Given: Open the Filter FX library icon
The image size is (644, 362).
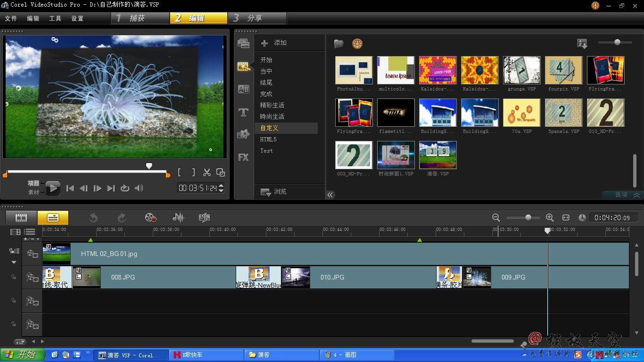Looking at the screenshot, I should tap(243, 157).
